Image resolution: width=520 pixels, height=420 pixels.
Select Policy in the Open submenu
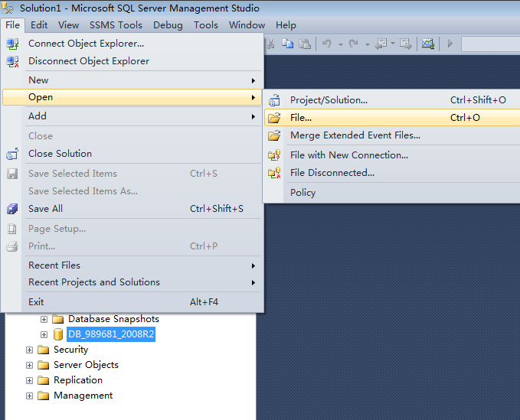point(303,193)
